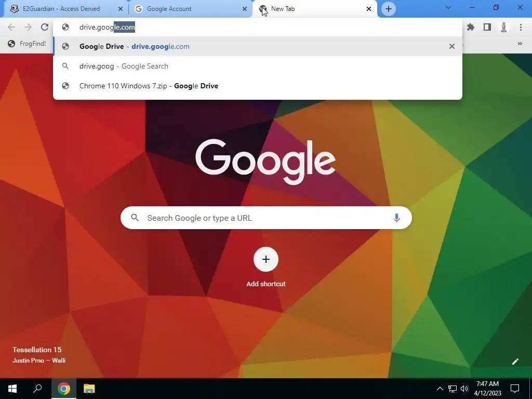Open the Extensions puzzle icon

click(471, 27)
